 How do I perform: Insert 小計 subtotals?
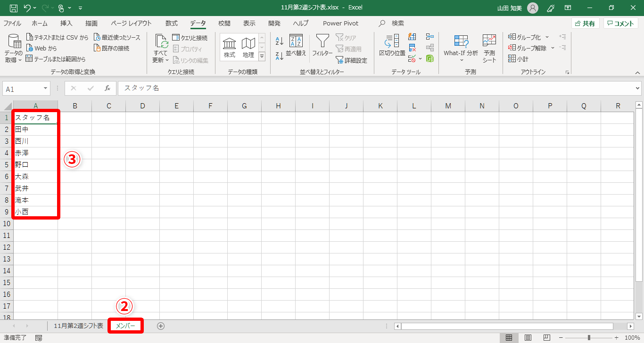(x=518, y=59)
